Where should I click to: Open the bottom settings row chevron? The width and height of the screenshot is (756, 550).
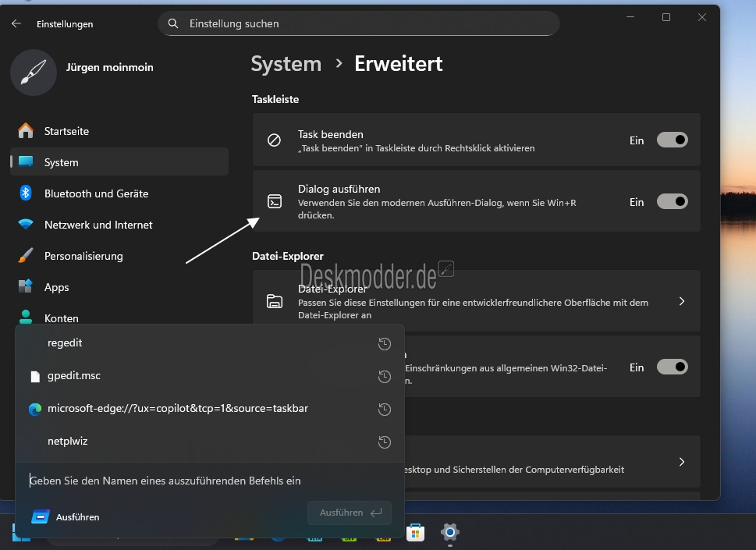pyautogui.click(x=681, y=462)
